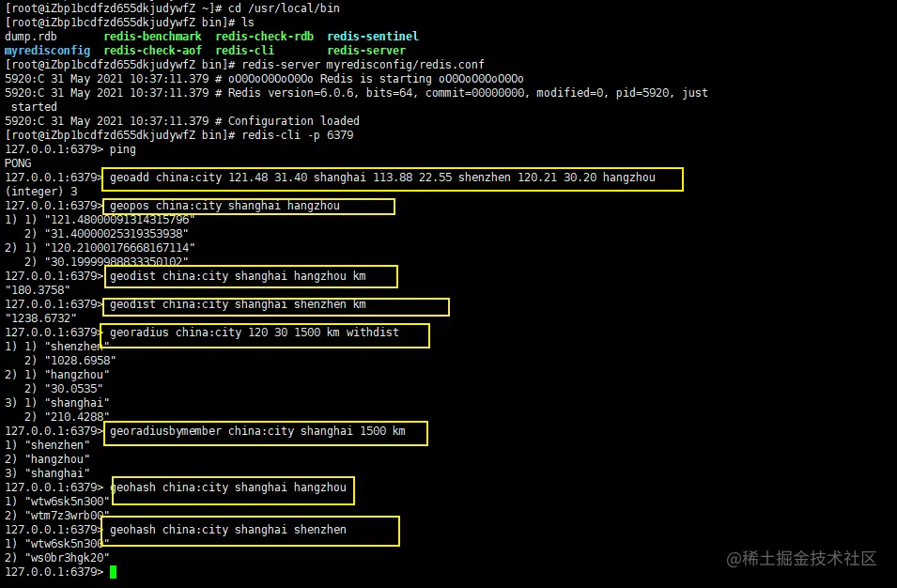The image size is (897, 588).
Task: Click the redis-check-rdb file name
Action: coord(264,36)
